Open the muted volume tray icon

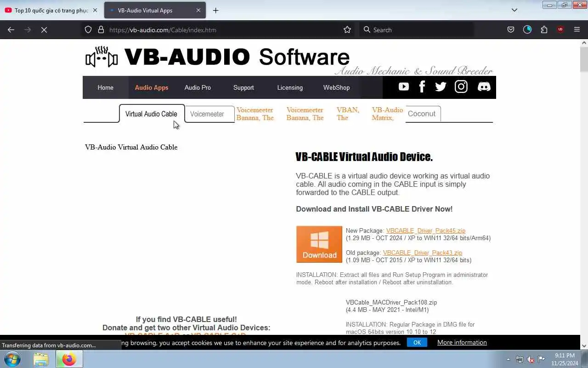point(531,359)
